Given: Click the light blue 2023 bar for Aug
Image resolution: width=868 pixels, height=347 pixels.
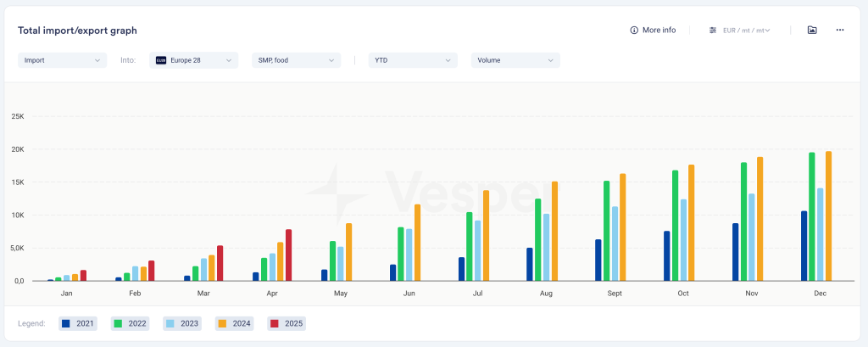Looking at the screenshot, I should 546,247.
